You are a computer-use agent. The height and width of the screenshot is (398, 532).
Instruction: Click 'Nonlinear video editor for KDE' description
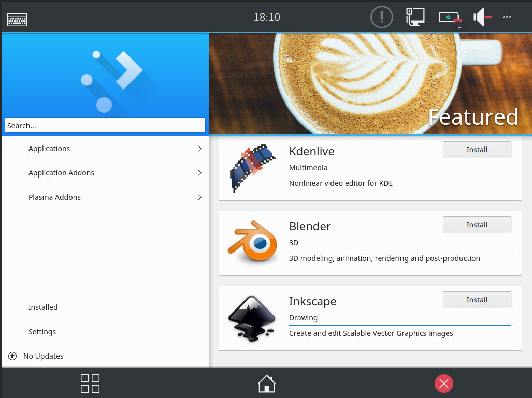(x=341, y=183)
